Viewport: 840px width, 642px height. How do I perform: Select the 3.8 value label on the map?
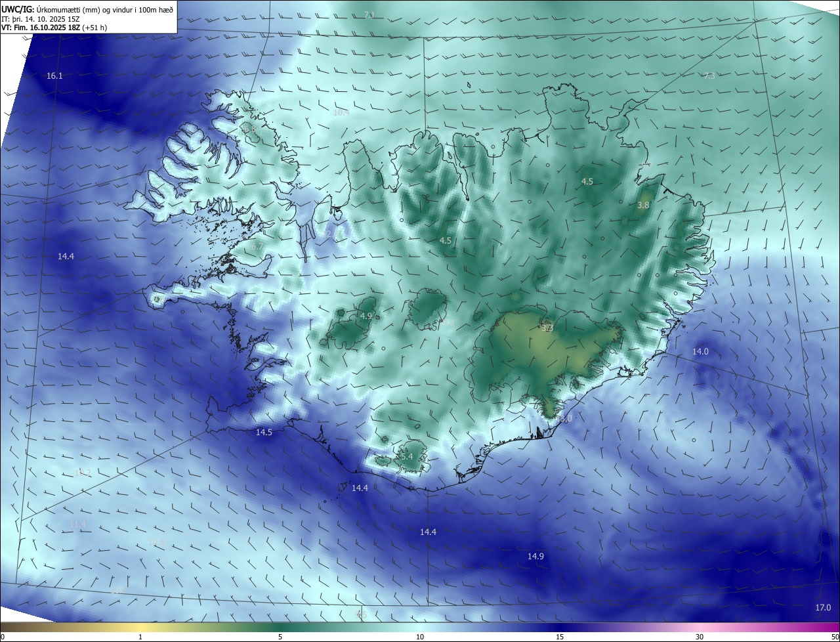click(643, 205)
